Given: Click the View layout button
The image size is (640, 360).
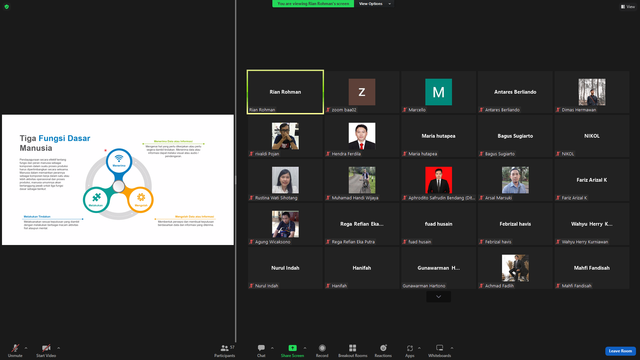Looking at the screenshot, I should pyautogui.click(x=628, y=7).
